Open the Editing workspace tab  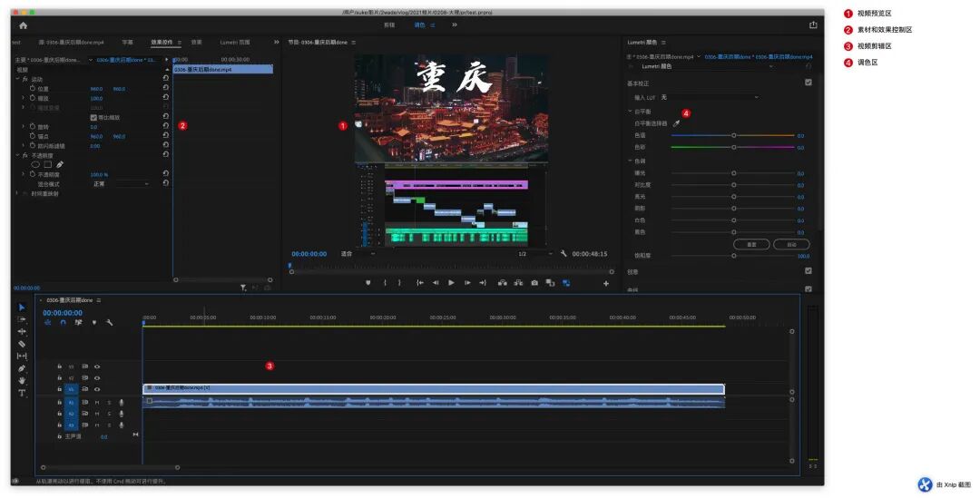pos(388,25)
